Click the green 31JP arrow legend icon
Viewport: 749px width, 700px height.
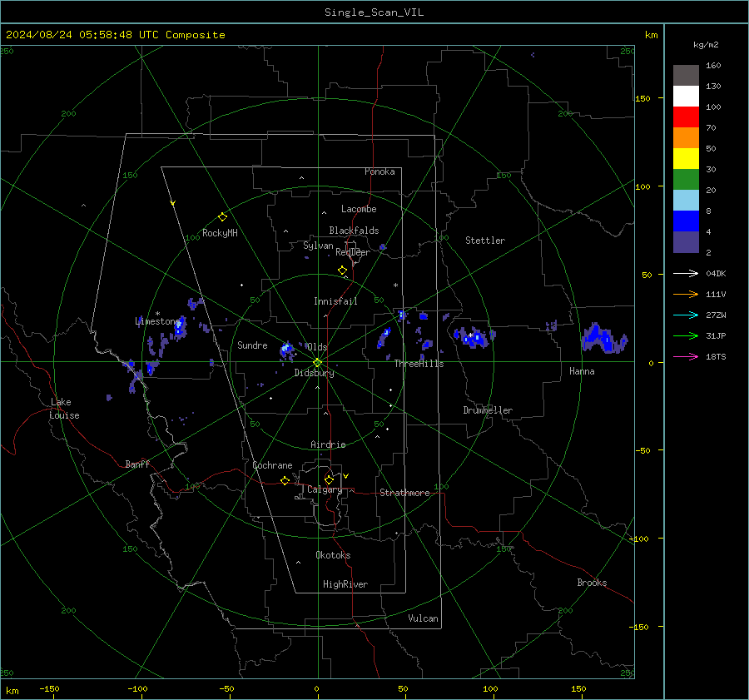686,336
